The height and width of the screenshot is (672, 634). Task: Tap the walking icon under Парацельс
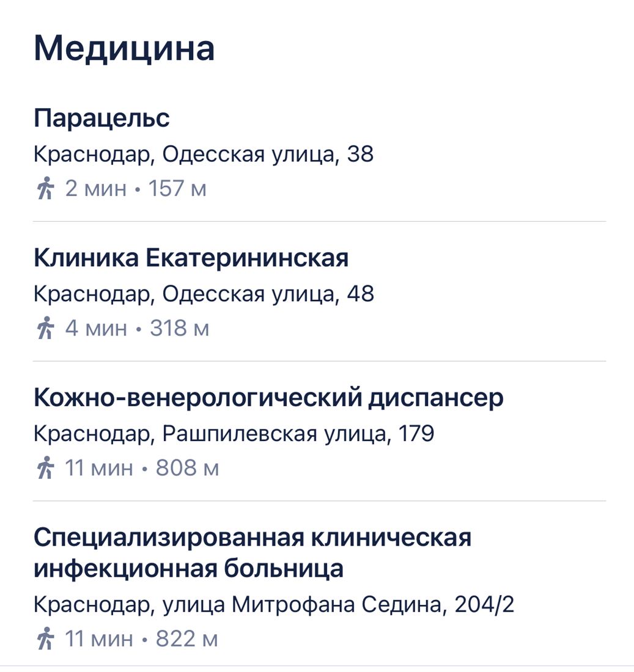point(45,189)
